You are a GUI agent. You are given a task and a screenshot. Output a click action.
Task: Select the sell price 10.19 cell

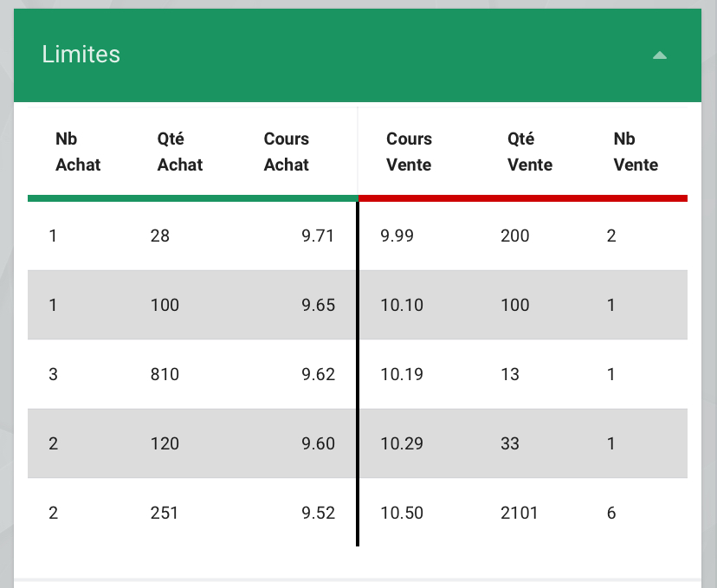(x=401, y=374)
